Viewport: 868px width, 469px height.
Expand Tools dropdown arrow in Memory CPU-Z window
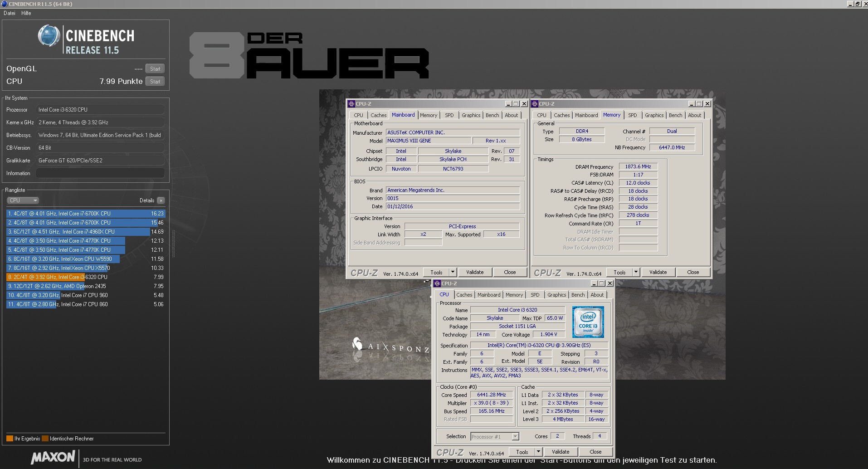tap(635, 272)
